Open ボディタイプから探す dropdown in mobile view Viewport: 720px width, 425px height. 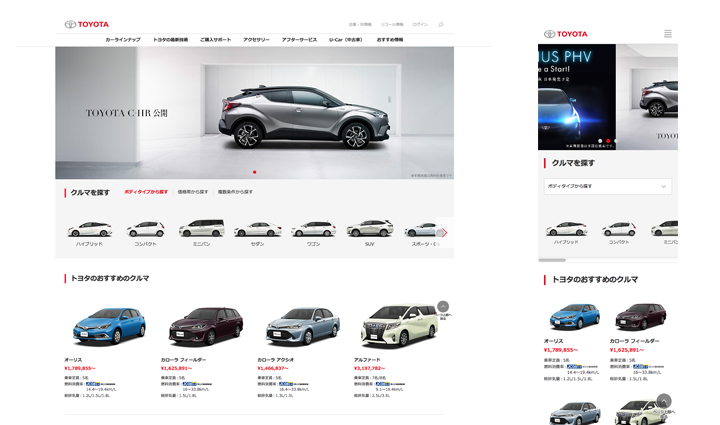[x=608, y=186]
